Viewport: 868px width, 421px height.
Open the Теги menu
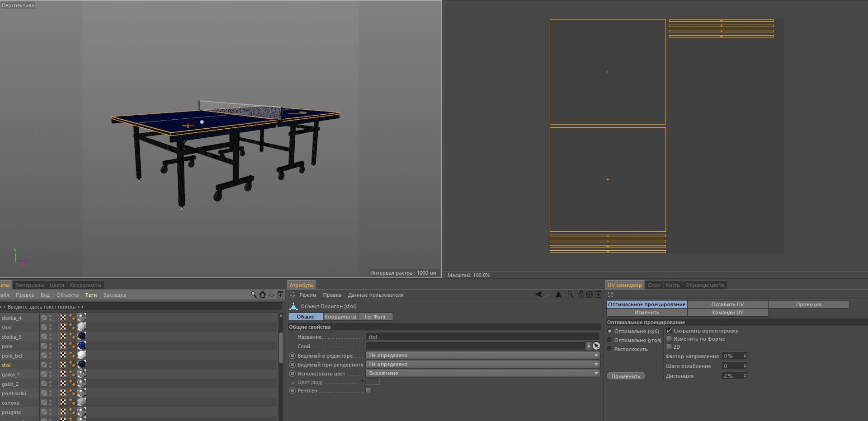(91, 295)
